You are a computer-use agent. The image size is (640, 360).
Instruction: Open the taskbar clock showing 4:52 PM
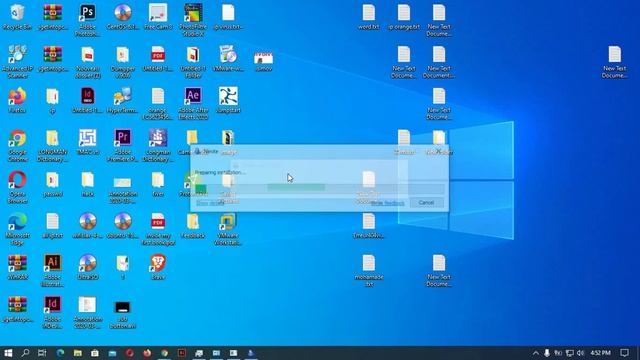(x=600, y=353)
